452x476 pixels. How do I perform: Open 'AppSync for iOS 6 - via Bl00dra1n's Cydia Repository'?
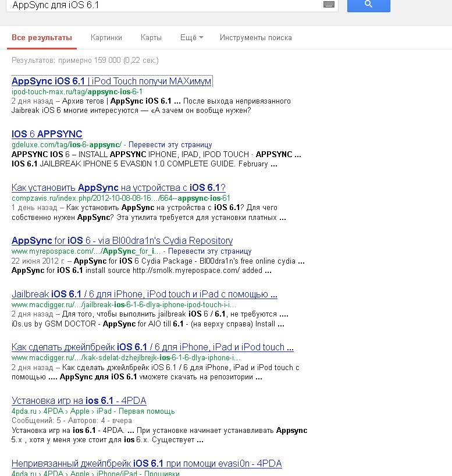(122, 240)
